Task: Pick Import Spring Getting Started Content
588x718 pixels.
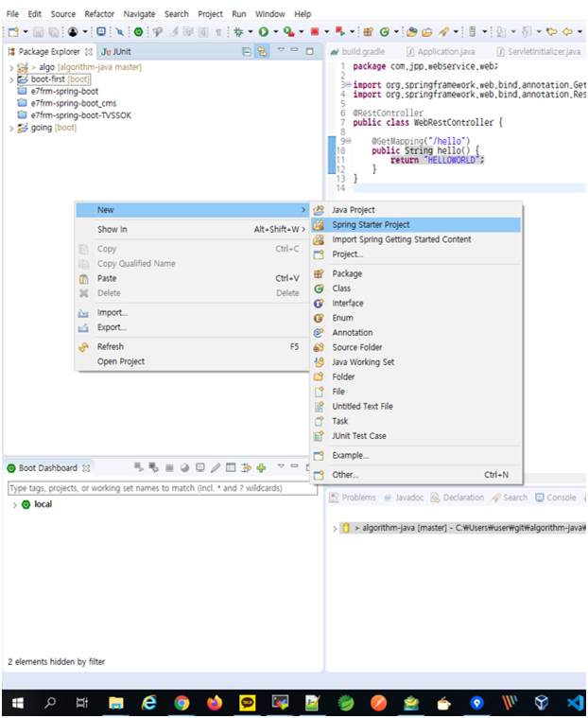Action: (416, 239)
